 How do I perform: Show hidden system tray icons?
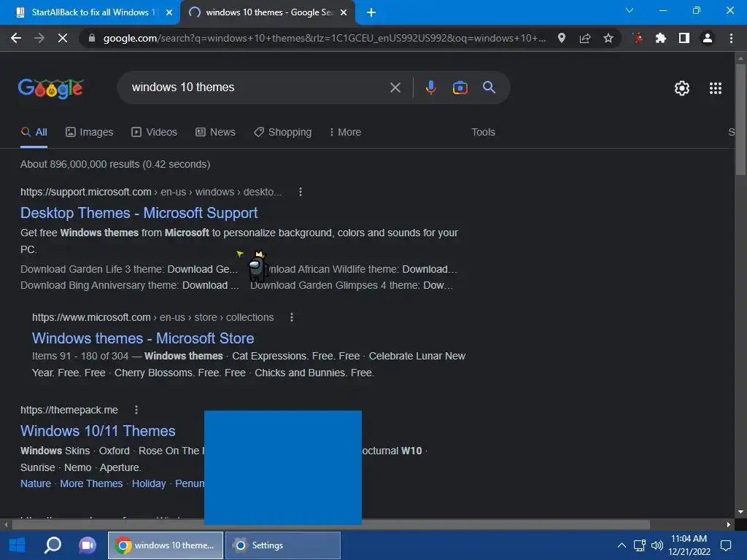coord(622,545)
